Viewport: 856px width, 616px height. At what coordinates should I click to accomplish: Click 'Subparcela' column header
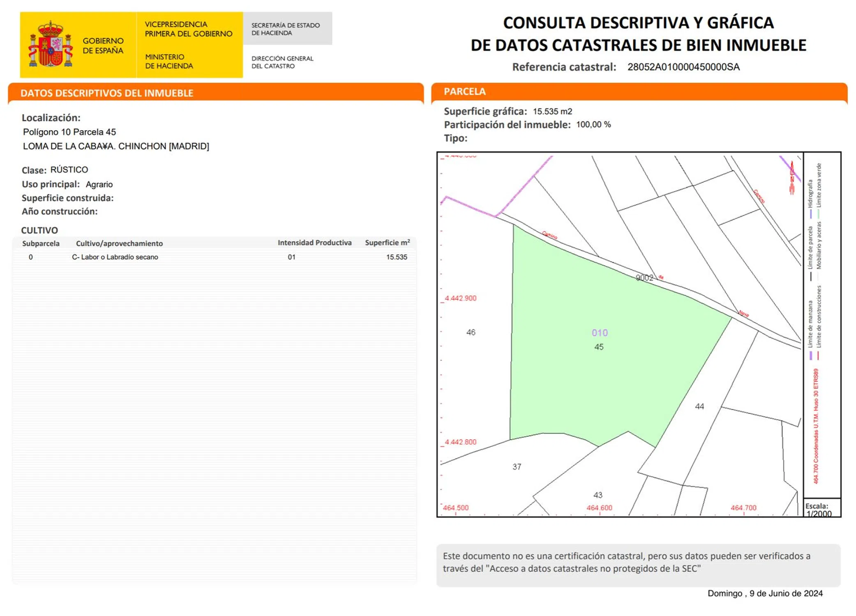pos(41,244)
